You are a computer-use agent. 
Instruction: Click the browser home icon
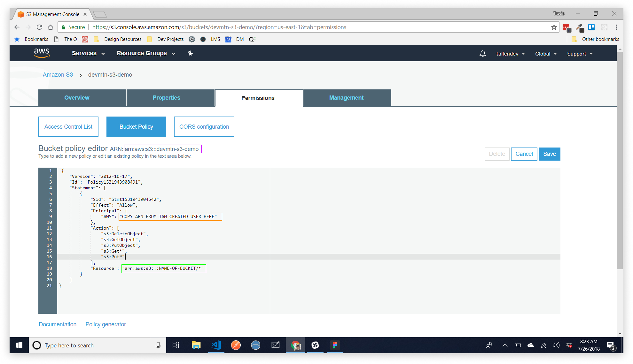click(51, 27)
